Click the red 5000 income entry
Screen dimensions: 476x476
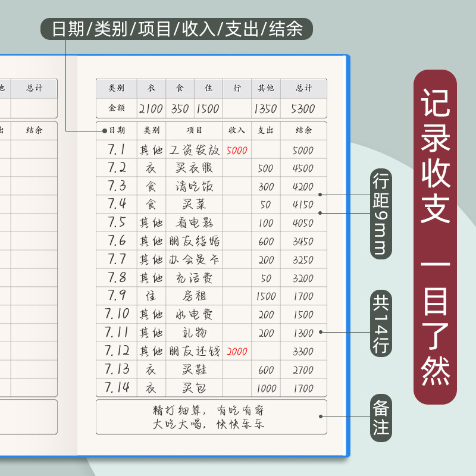click(x=237, y=150)
